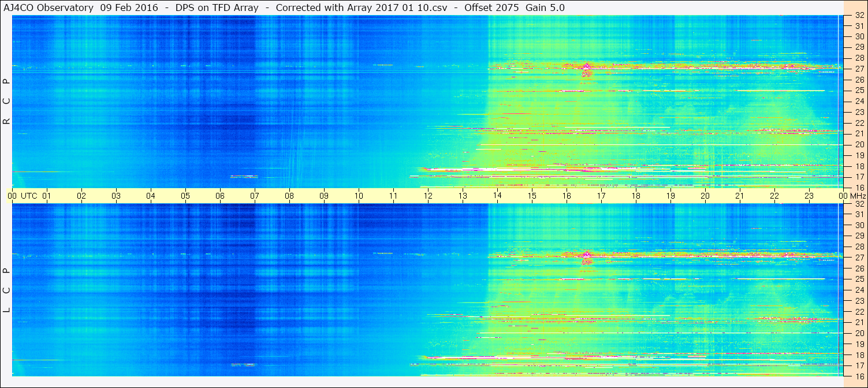Click the 03 hour tick on the UTC axis
Viewport: 868px width, 388px height.
tap(116, 196)
